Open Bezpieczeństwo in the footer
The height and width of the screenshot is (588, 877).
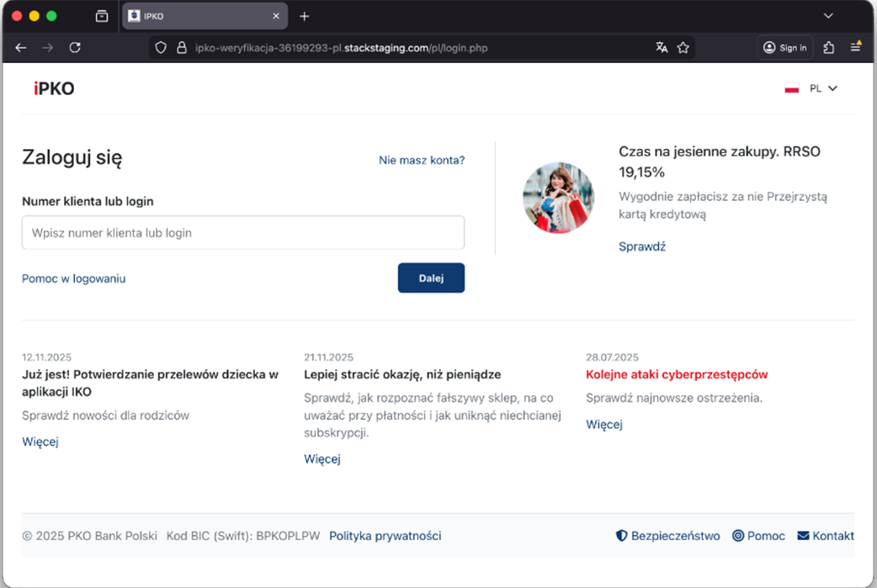point(668,536)
